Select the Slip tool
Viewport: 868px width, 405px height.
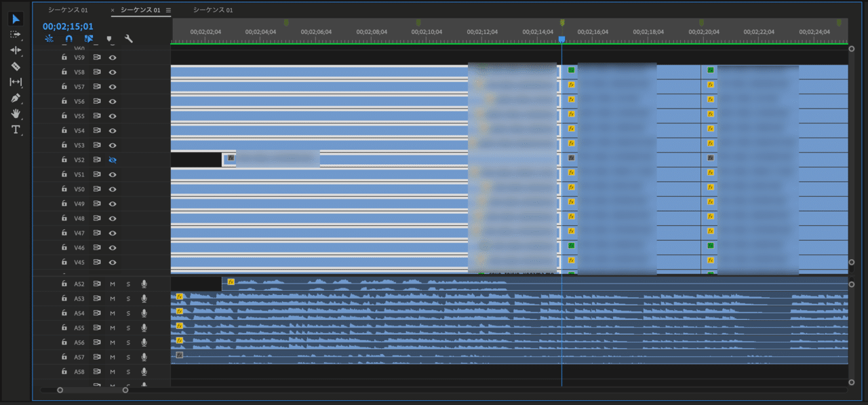[16, 81]
